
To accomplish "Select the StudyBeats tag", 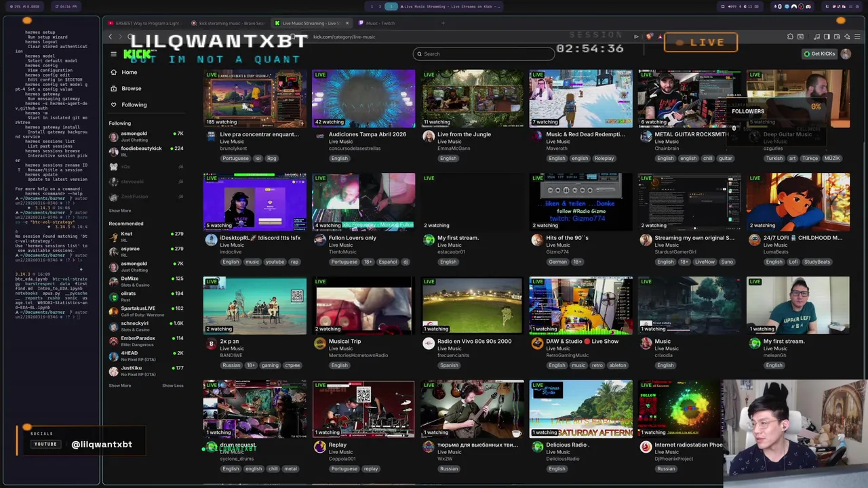I will tap(817, 262).
